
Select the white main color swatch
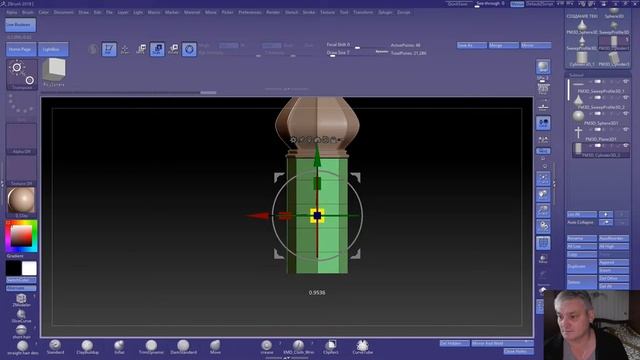click(x=29, y=268)
